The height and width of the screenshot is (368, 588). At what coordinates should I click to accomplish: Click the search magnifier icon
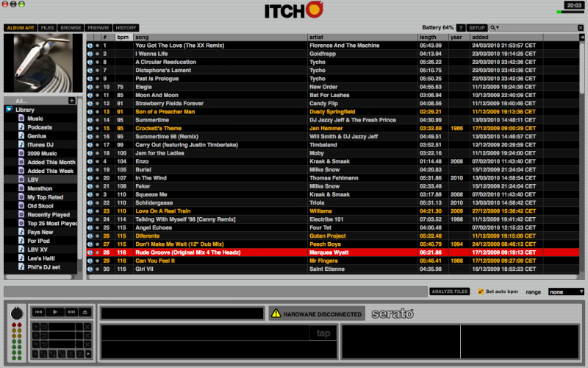pos(492,27)
